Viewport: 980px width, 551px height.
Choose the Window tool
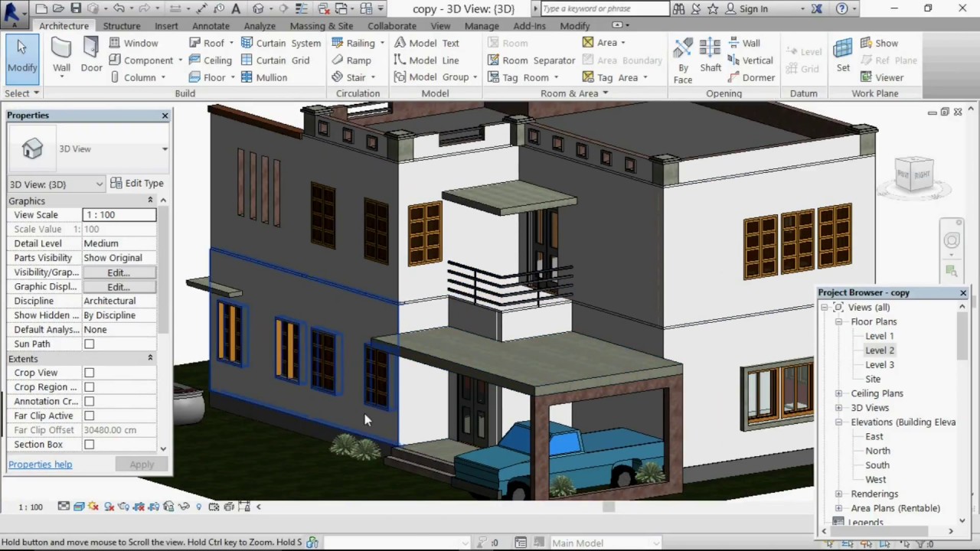(x=133, y=43)
